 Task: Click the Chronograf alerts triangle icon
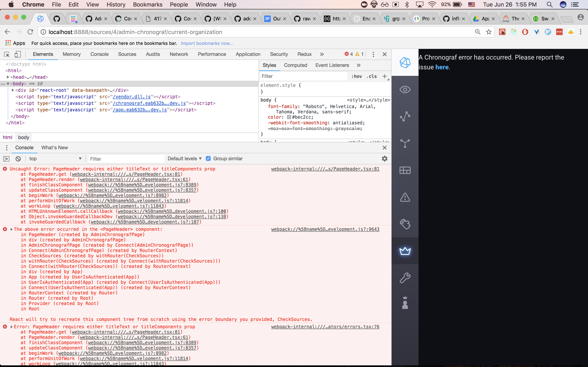coord(405,197)
